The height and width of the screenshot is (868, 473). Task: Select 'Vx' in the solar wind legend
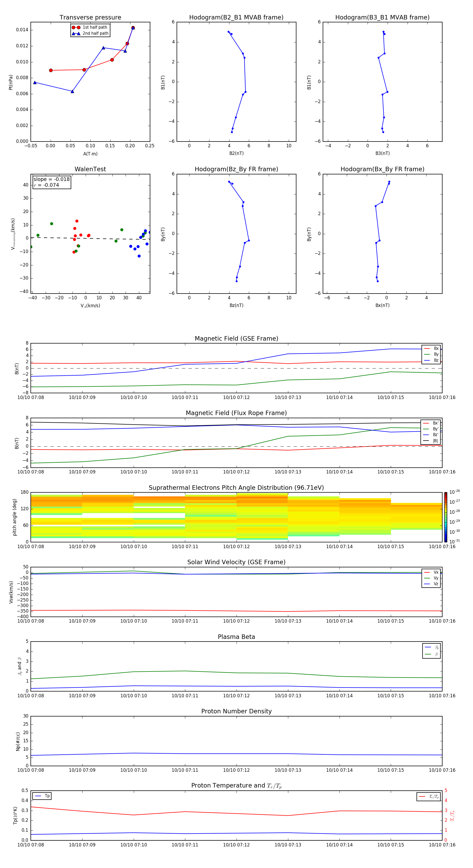431,572
